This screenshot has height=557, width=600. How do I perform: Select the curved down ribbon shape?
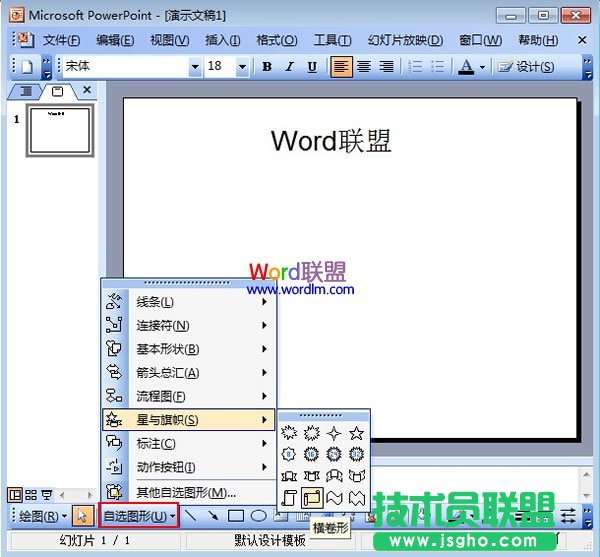point(357,476)
